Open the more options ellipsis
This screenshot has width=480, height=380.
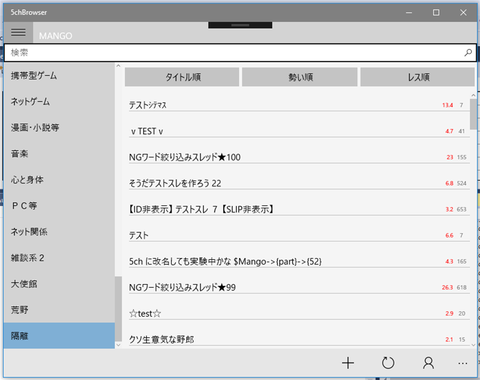463,363
